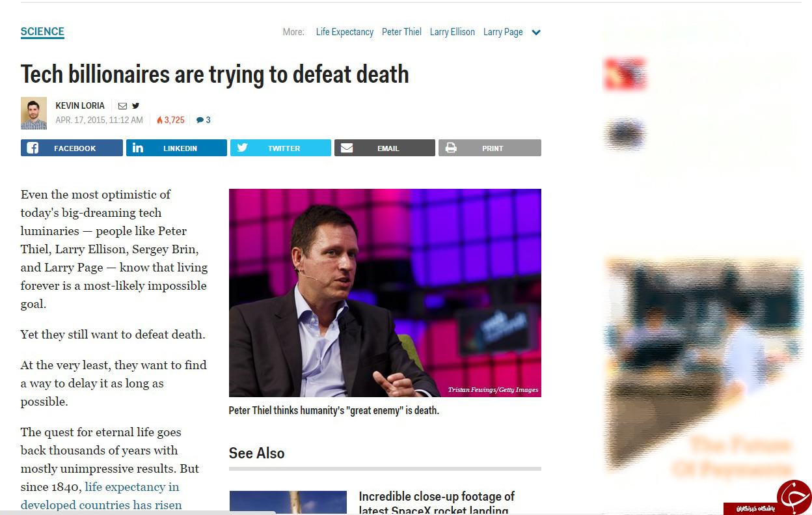Open the Larry Page topic link

point(503,32)
